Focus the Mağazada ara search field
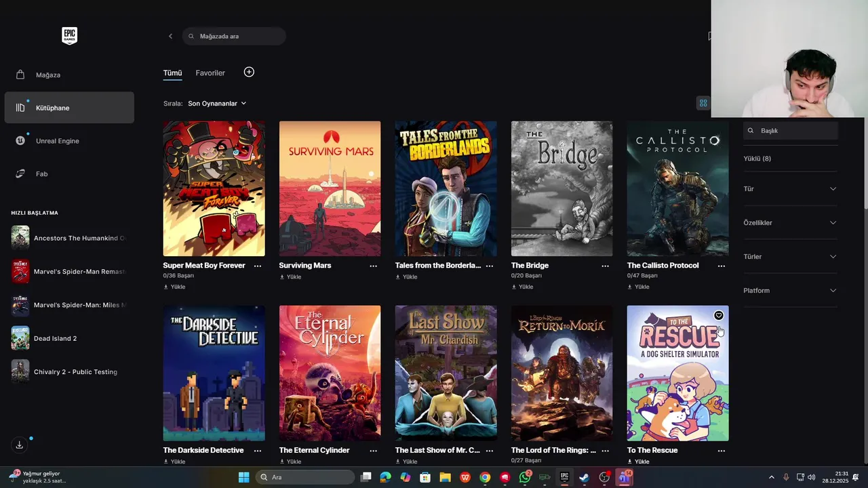Image resolution: width=868 pixels, height=488 pixels. pyautogui.click(x=234, y=36)
